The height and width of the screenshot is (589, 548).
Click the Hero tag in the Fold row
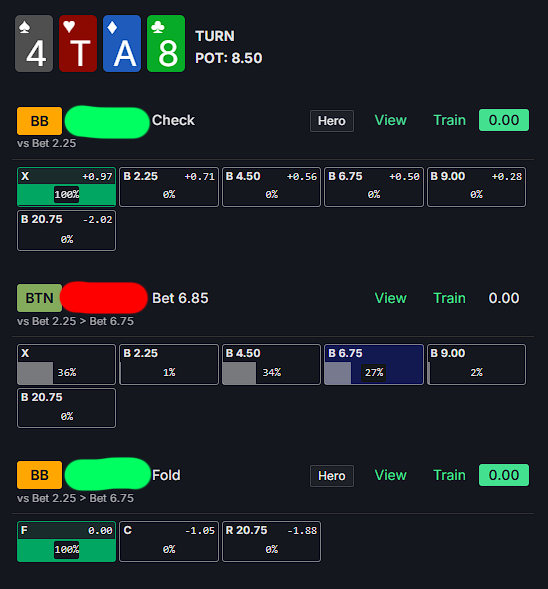pyautogui.click(x=332, y=476)
